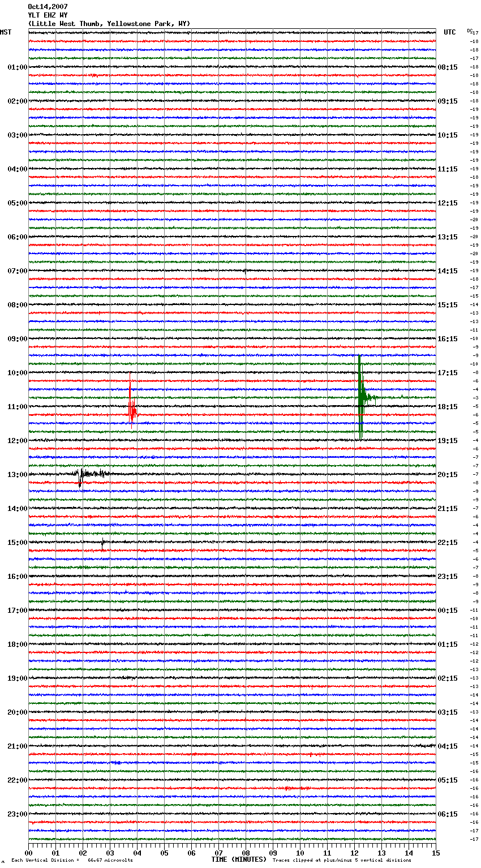Click the 23:15 UTC time label
The height and width of the screenshot is (868, 481).
(448, 577)
